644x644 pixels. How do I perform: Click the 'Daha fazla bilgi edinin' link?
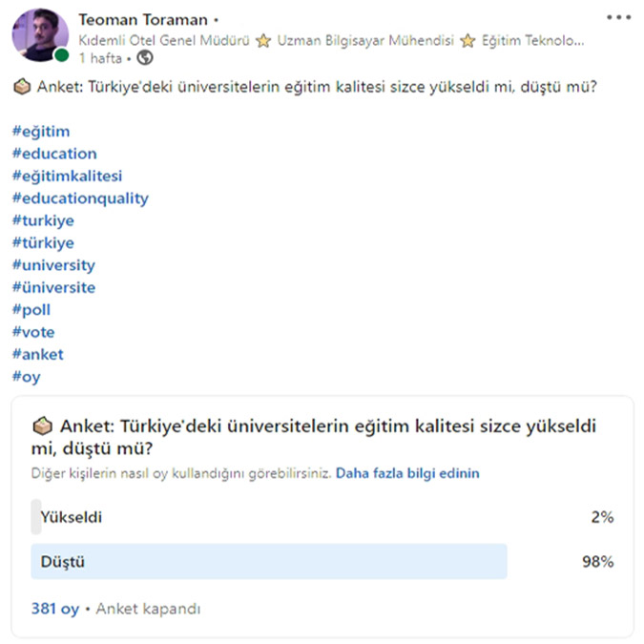click(x=407, y=473)
